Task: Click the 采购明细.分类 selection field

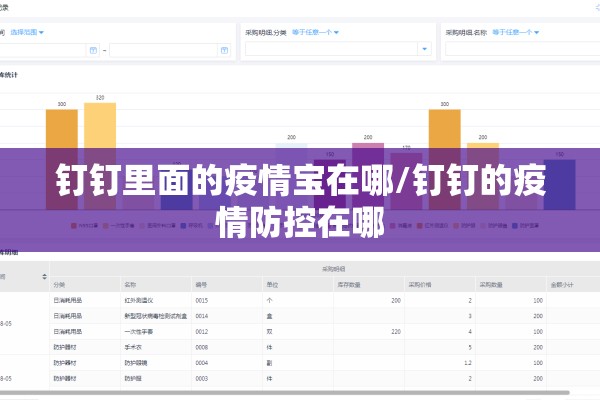Action: point(338,49)
